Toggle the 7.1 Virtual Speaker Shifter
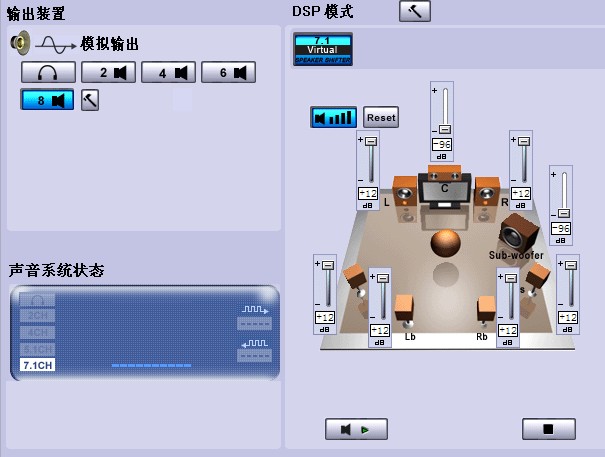Screen dimensions: 605x457 [323, 49]
